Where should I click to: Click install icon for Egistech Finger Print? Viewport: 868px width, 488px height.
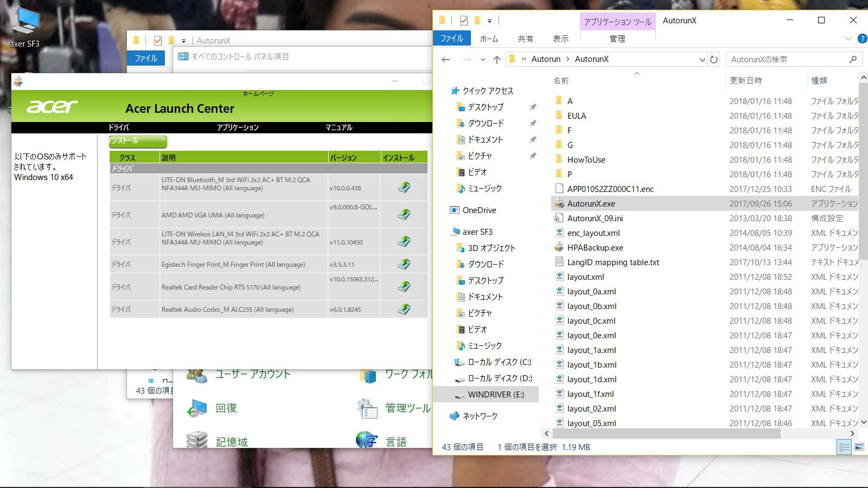(404, 264)
